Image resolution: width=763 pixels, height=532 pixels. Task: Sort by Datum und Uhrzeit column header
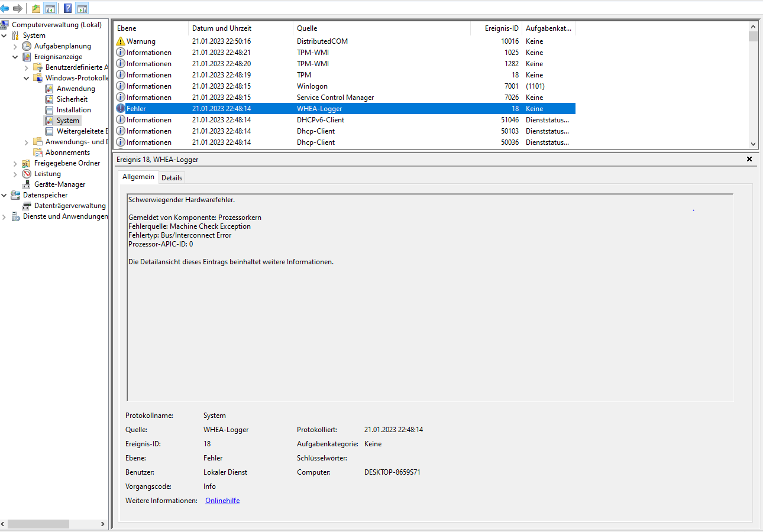tap(240, 28)
